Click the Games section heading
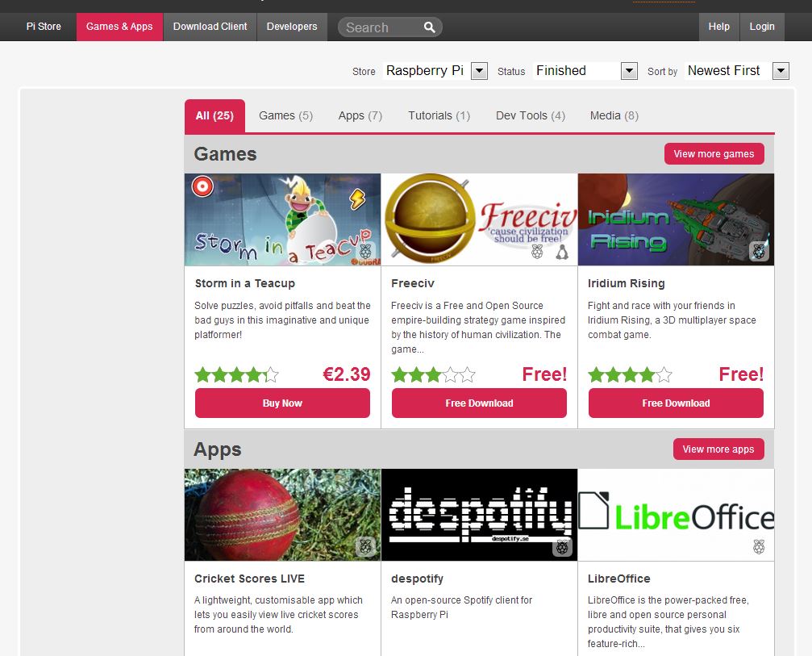 pos(225,154)
